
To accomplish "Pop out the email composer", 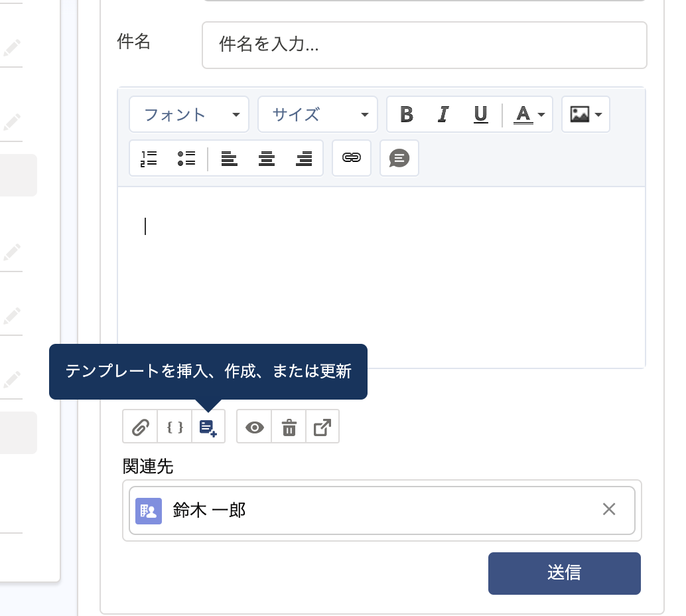I will (322, 426).
